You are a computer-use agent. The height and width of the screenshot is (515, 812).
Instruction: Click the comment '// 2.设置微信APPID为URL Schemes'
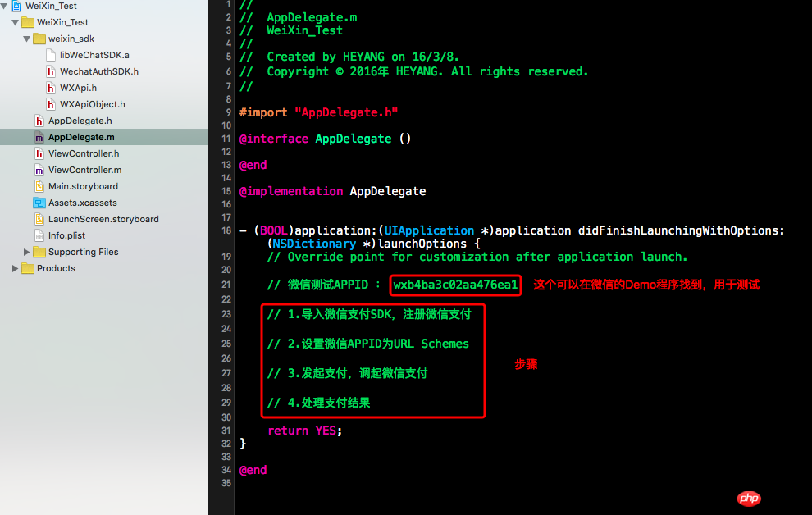[368, 344]
